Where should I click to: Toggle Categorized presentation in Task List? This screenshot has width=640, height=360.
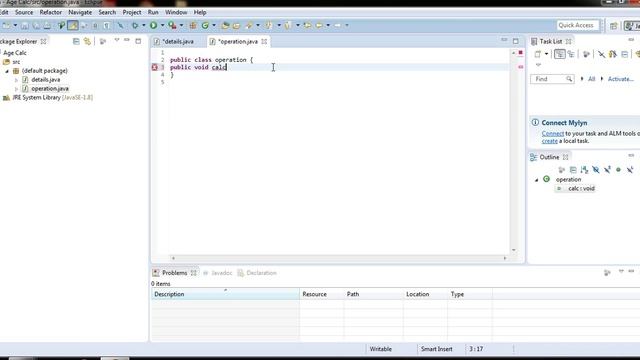[560, 54]
